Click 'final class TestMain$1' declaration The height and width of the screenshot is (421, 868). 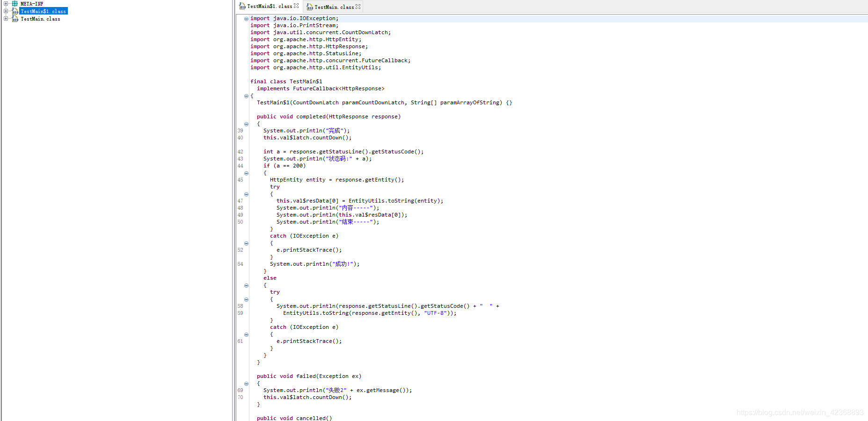coord(286,81)
